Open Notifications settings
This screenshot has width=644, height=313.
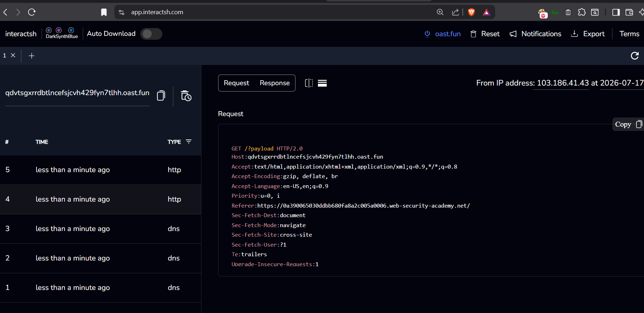point(535,34)
